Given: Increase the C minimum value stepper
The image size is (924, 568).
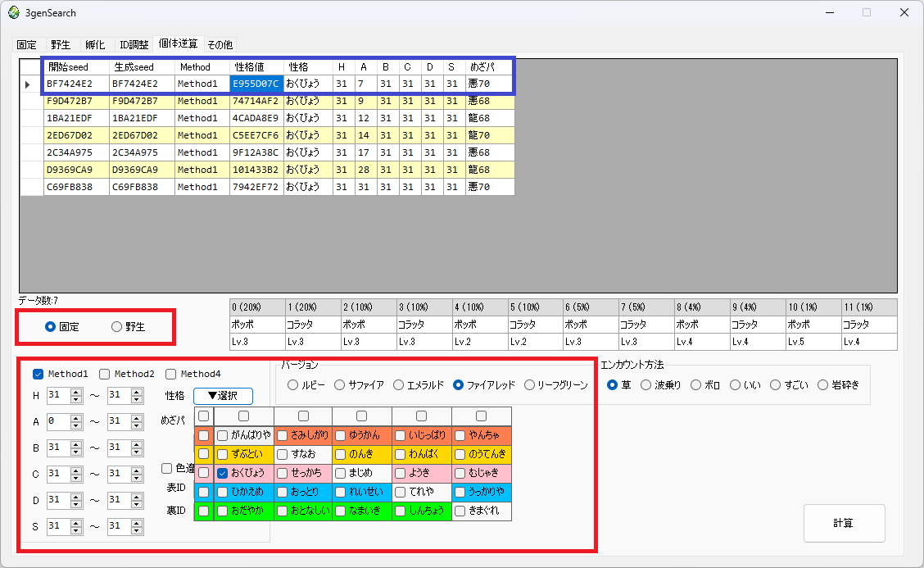Looking at the screenshot, I should click(x=76, y=470).
